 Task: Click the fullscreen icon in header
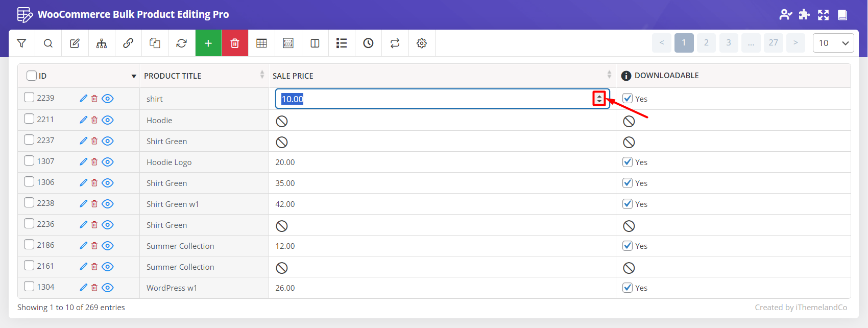[x=823, y=15]
